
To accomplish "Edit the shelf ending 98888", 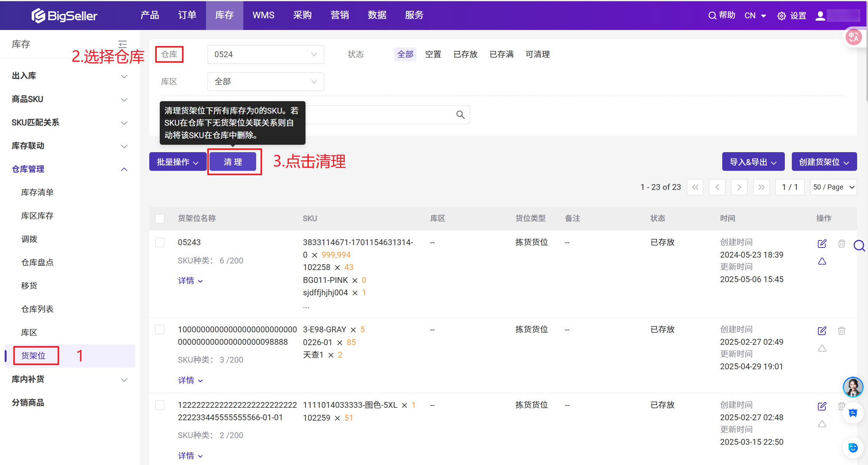I will click(x=822, y=331).
